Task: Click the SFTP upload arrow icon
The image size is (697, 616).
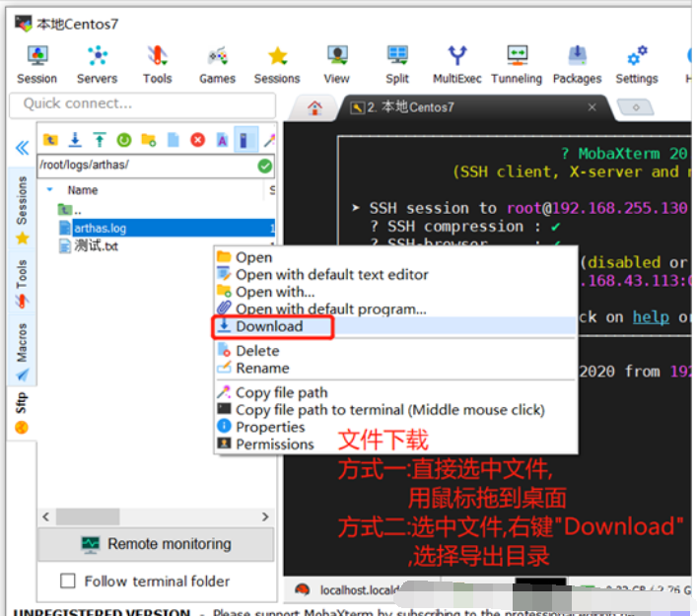Action: pos(100,141)
